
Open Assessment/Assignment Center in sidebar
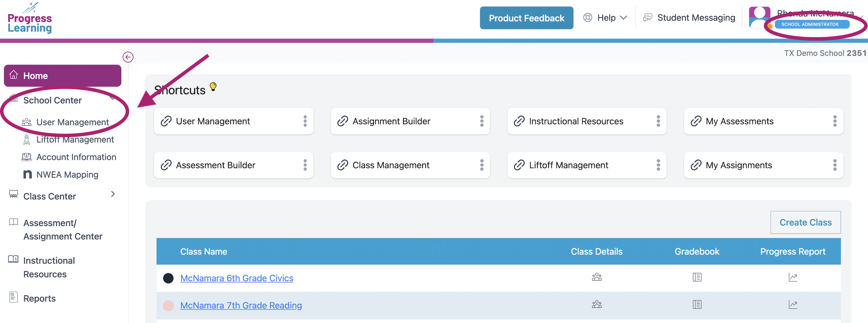(x=63, y=230)
